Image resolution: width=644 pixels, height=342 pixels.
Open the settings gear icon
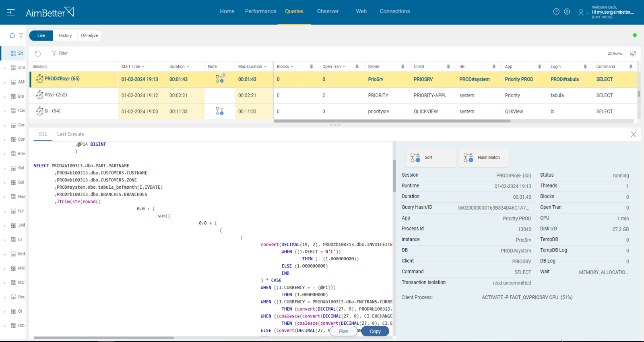pos(567,12)
